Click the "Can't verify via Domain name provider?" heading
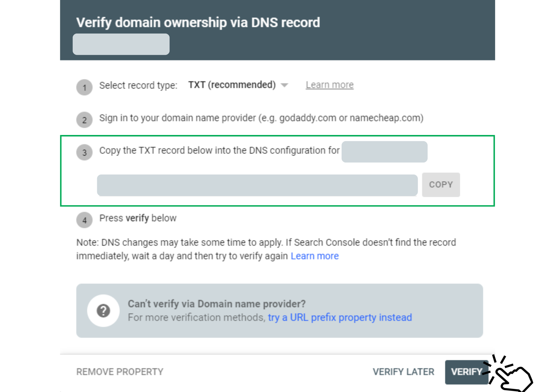Screen dimensions: 555x392 pos(216,304)
